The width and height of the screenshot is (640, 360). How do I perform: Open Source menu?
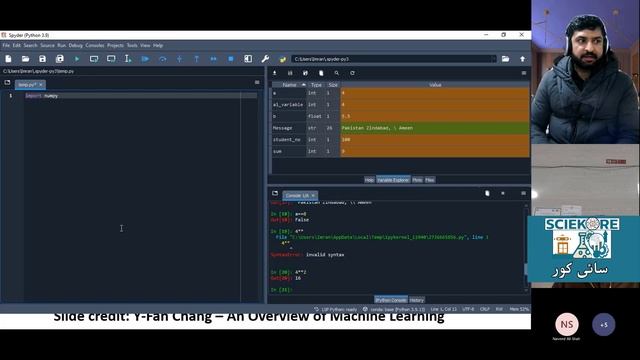[x=47, y=46]
